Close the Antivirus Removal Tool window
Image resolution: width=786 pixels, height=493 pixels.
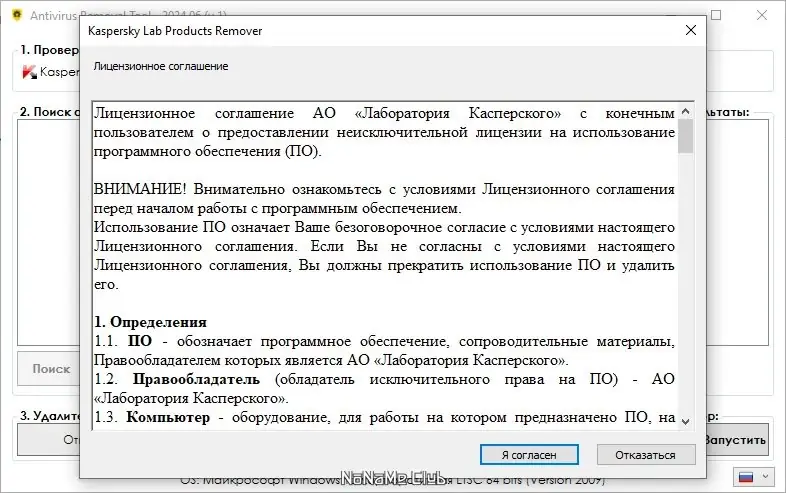click(x=761, y=15)
